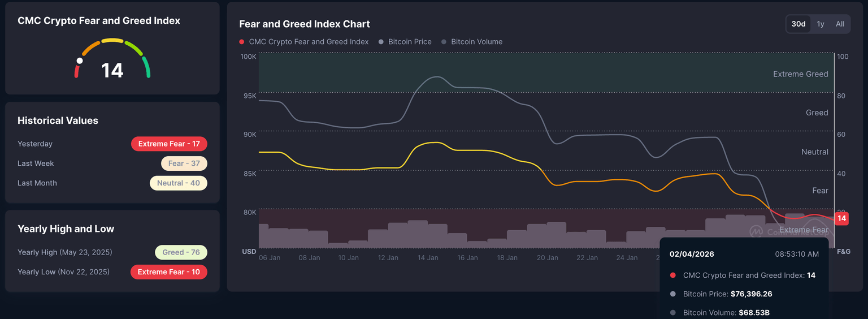Click the Neutral - 40 last month badge
The height and width of the screenshot is (319, 868).
[178, 183]
